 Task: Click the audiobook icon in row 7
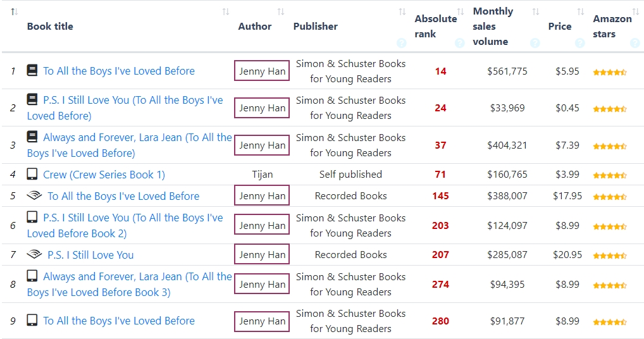pyautogui.click(x=34, y=255)
